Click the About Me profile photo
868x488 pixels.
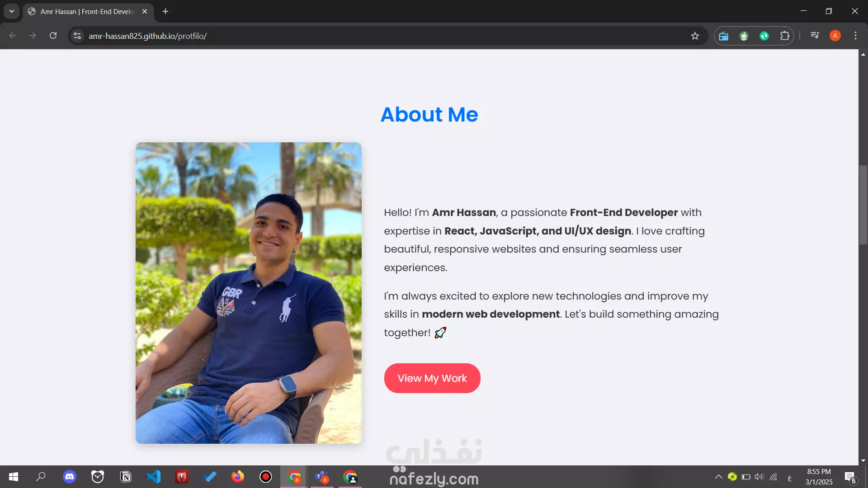(248, 293)
